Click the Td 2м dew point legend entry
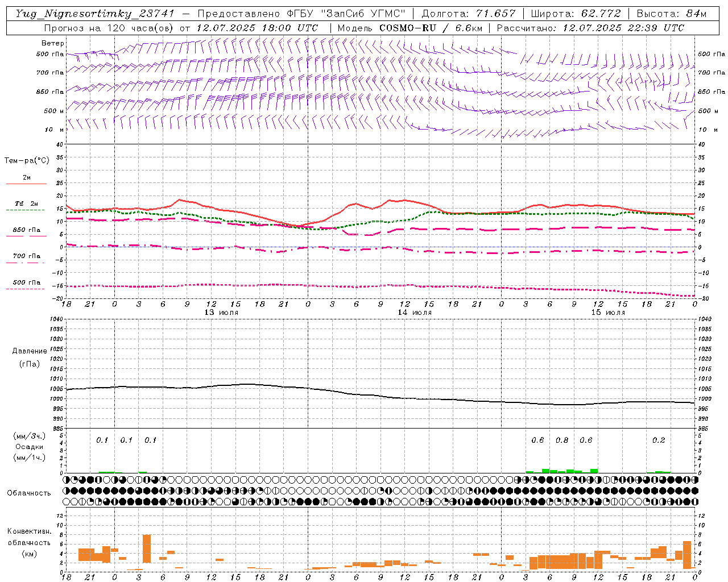728x582 pixels. tap(27, 203)
